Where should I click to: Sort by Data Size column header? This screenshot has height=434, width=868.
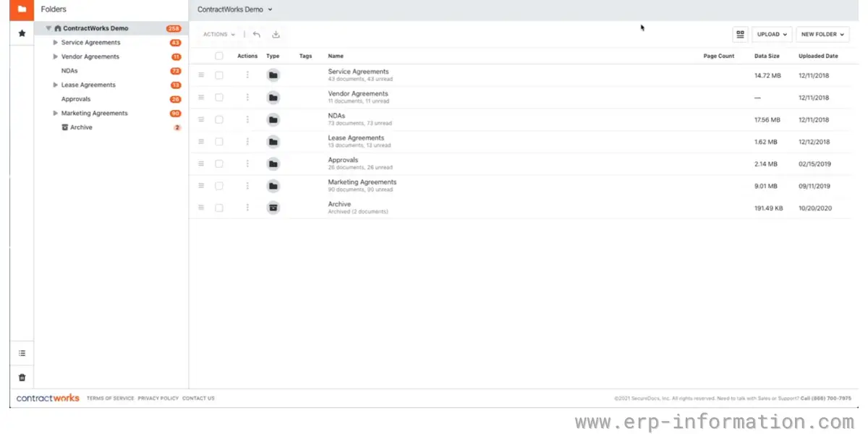coord(767,56)
